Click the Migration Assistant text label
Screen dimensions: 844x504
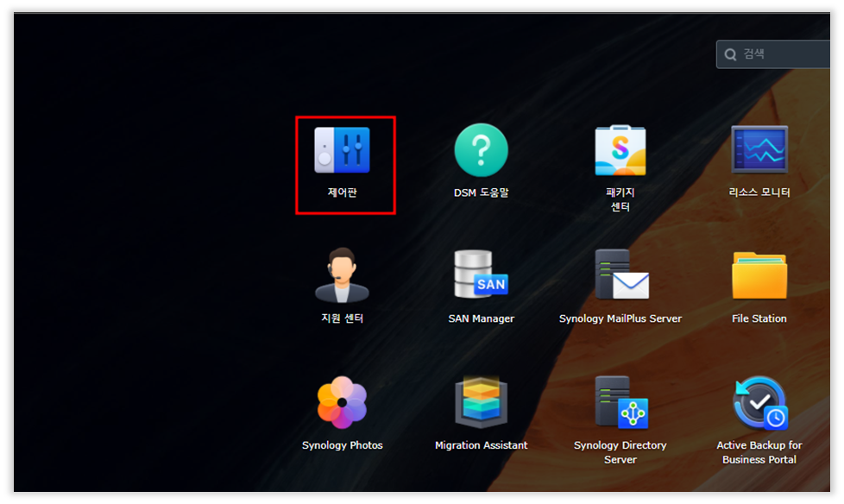(482, 445)
